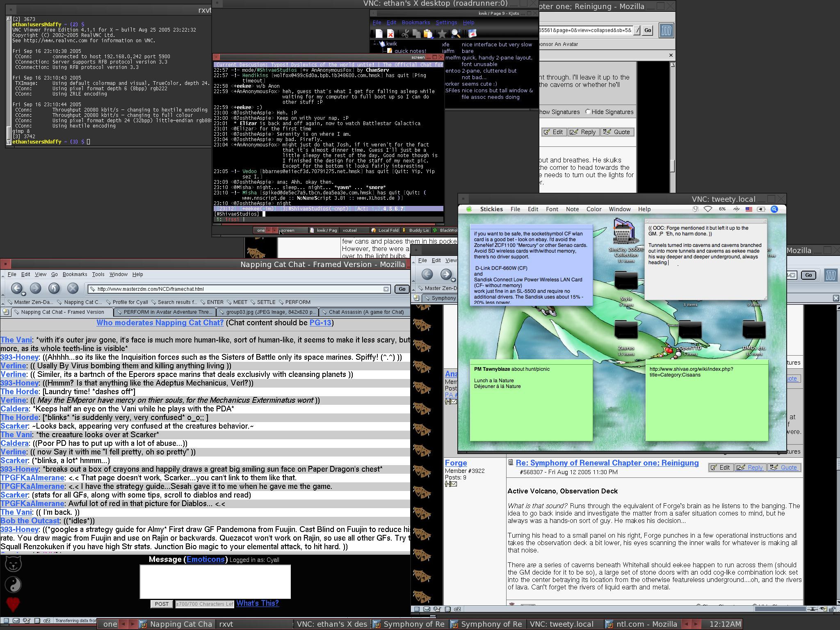Switch to VNC: tweety.local in taskbar
This screenshot has height=630, width=840.
coord(566,624)
